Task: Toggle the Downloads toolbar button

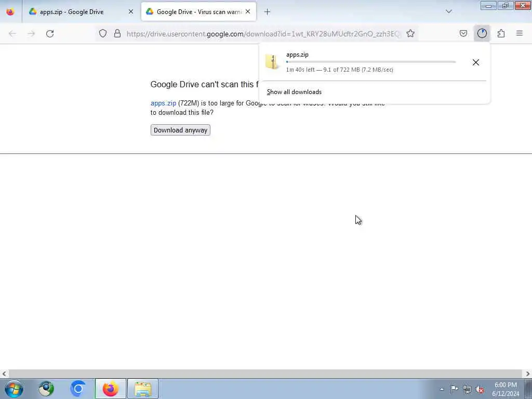Action: pyautogui.click(x=482, y=34)
